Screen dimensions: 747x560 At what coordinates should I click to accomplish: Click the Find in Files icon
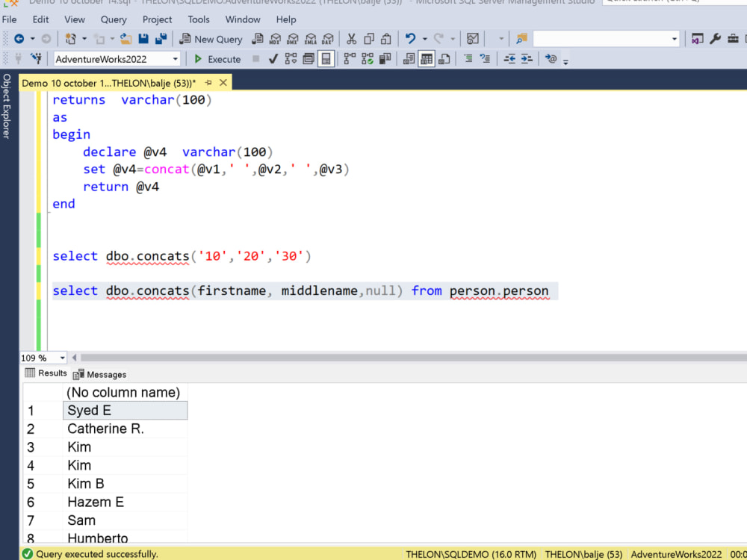pos(521,39)
